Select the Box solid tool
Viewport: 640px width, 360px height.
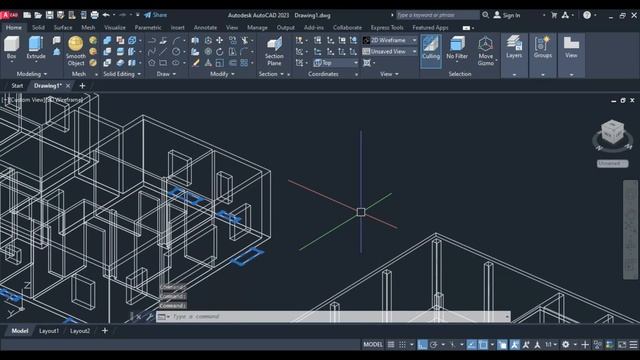click(11, 48)
